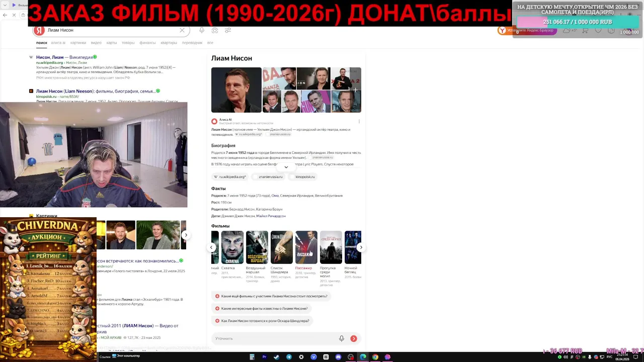Open the алиса ai tab
Screen dimensions: 644x362
[58, 43]
